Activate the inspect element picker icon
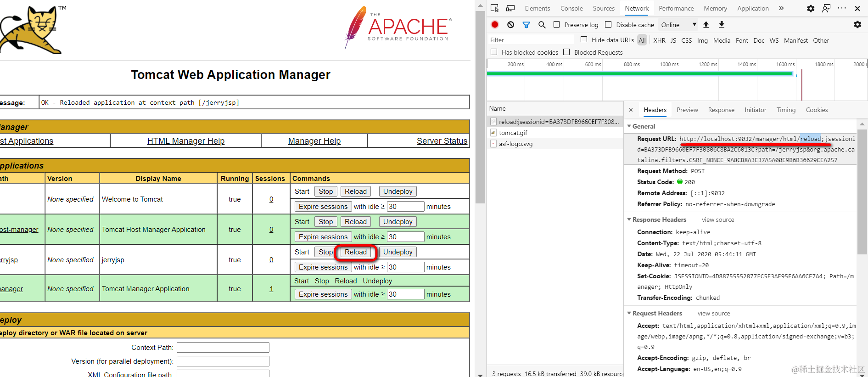 [494, 8]
